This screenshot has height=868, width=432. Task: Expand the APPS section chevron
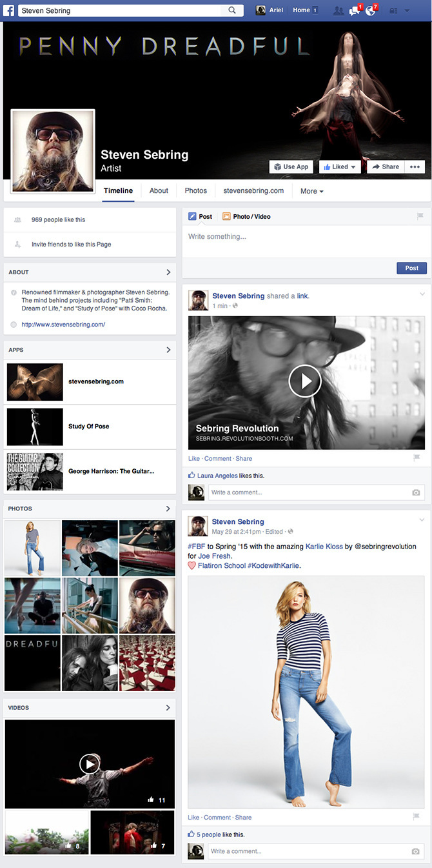pyautogui.click(x=168, y=350)
